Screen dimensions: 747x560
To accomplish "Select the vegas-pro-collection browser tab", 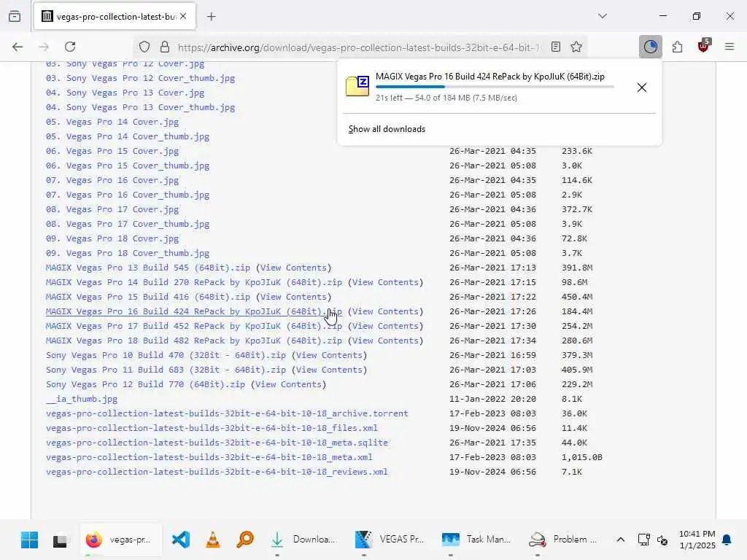I will click(115, 17).
